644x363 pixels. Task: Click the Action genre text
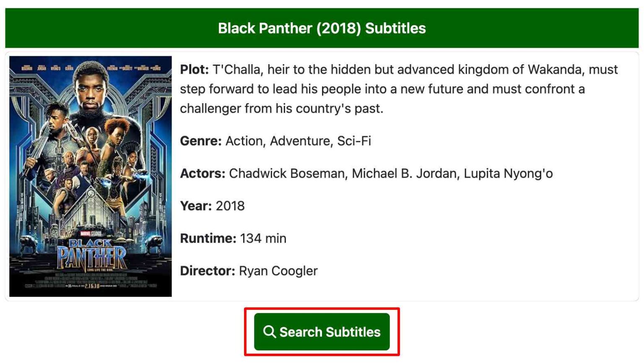(x=245, y=141)
